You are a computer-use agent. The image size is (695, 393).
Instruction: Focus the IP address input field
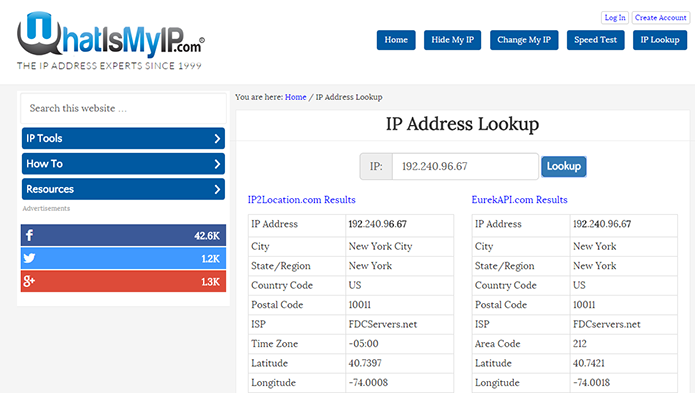(465, 167)
